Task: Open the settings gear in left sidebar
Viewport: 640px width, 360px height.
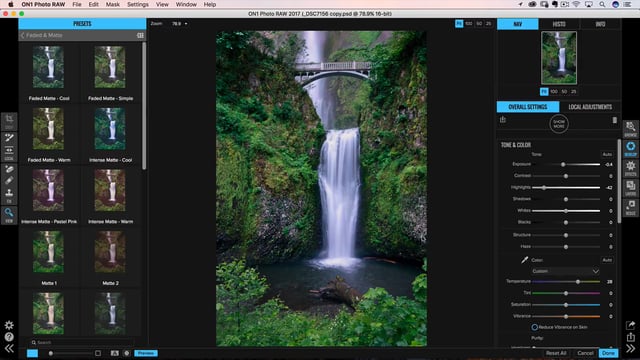Action: click(9, 325)
